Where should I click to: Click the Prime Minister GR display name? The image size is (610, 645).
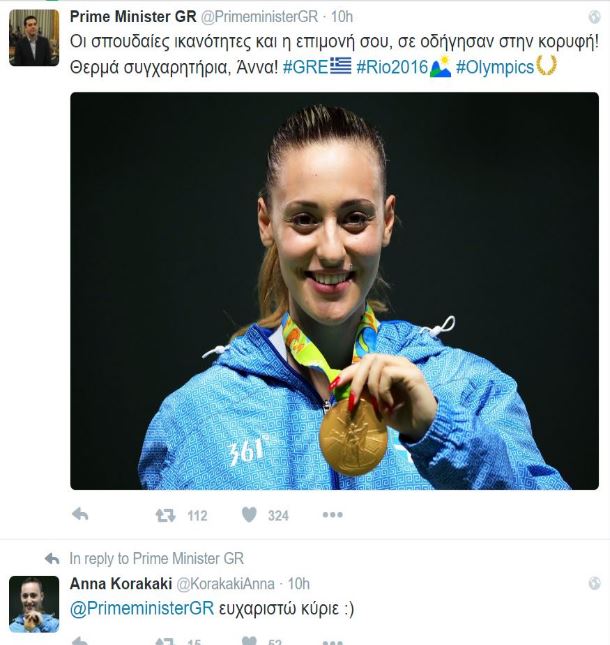click(133, 17)
